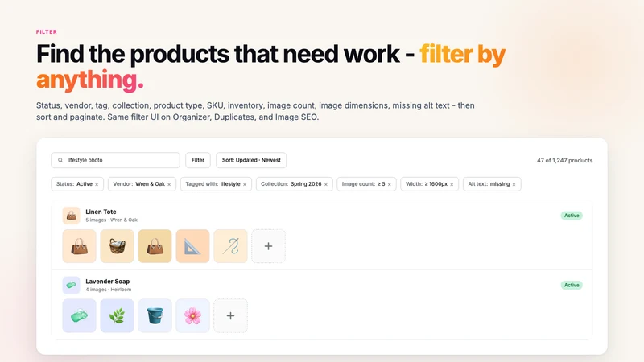The height and width of the screenshot is (362, 644).
Task: Select the pink flower image thumbnail
Action: coord(192,315)
